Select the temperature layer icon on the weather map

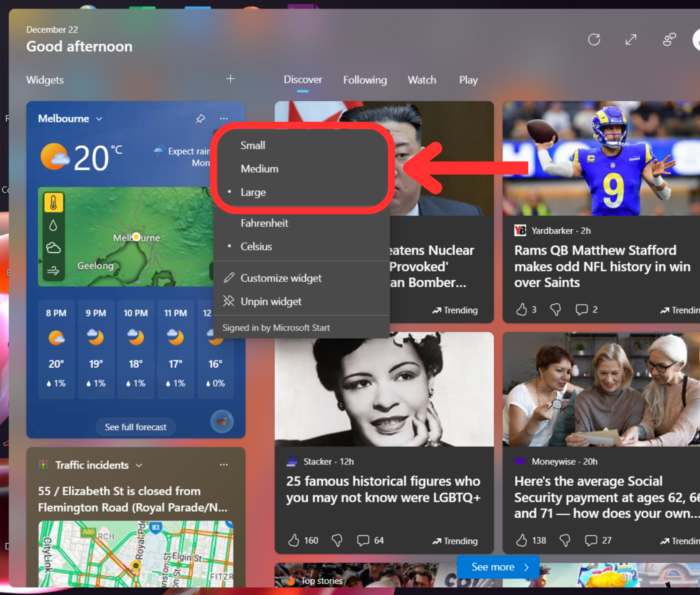[54, 202]
